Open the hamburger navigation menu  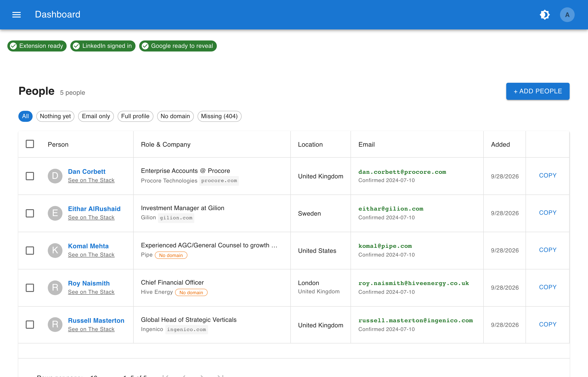coord(16,15)
